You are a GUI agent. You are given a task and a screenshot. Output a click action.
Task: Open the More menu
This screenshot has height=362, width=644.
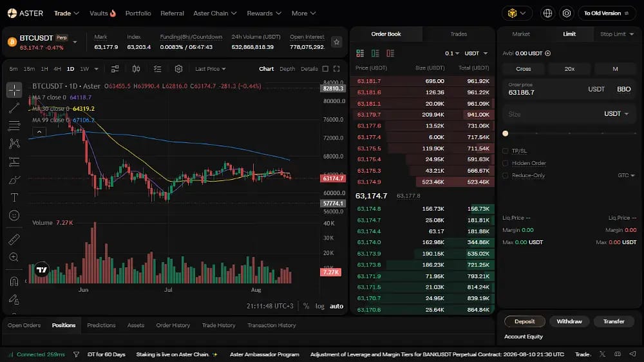303,13
